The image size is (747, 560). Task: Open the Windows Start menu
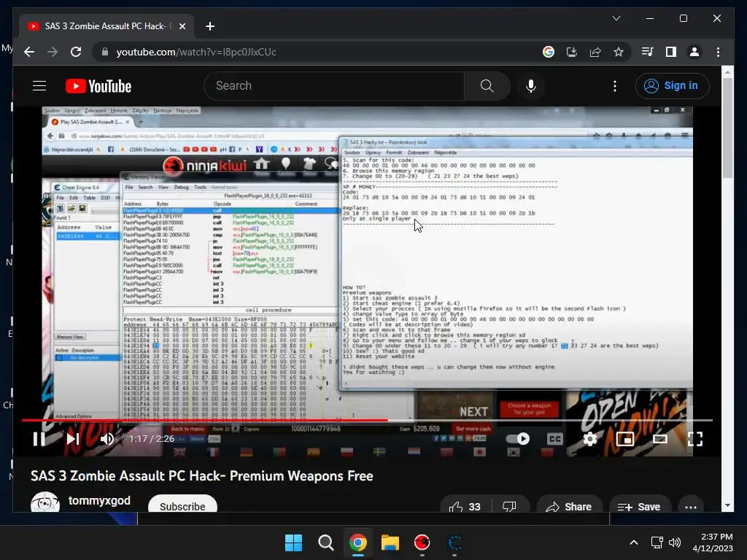293,542
